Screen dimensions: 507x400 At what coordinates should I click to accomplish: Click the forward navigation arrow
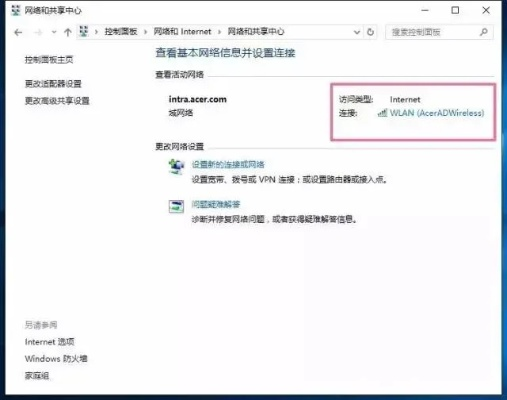click(x=39, y=32)
